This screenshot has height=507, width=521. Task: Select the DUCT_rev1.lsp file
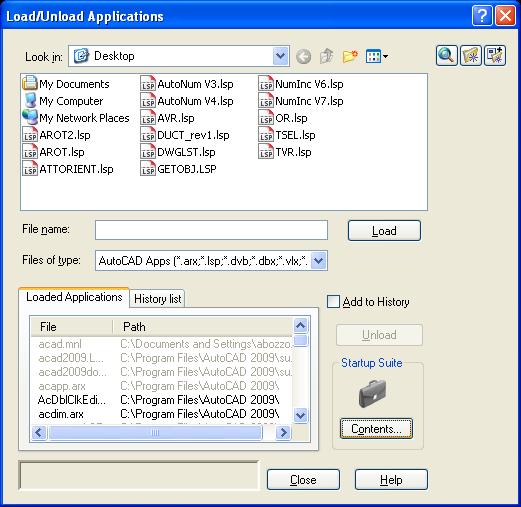pos(185,135)
